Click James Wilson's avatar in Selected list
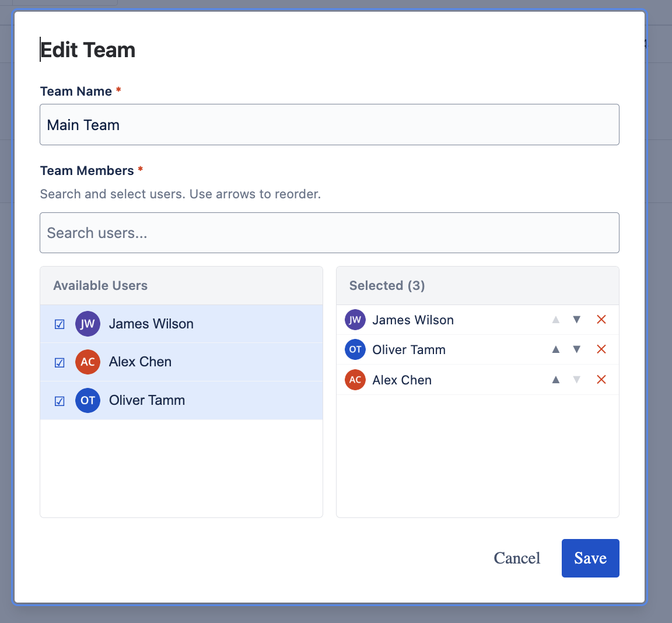Screen dimensions: 672x623 pos(355,320)
